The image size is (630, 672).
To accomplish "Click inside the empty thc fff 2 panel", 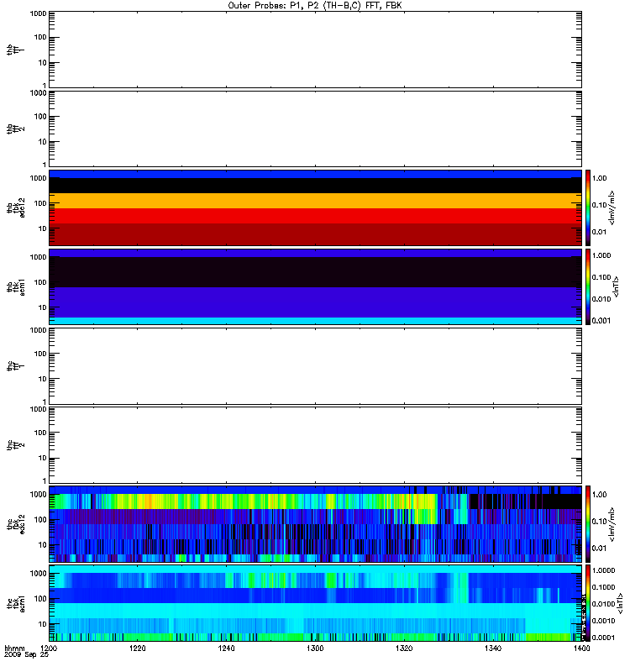I will [315, 445].
